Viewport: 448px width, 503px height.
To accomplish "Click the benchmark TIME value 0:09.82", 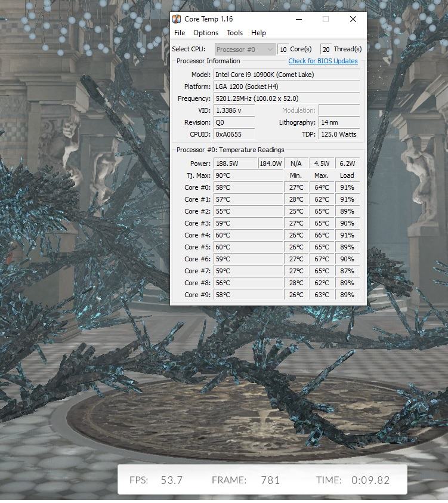I will click(370, 480).
